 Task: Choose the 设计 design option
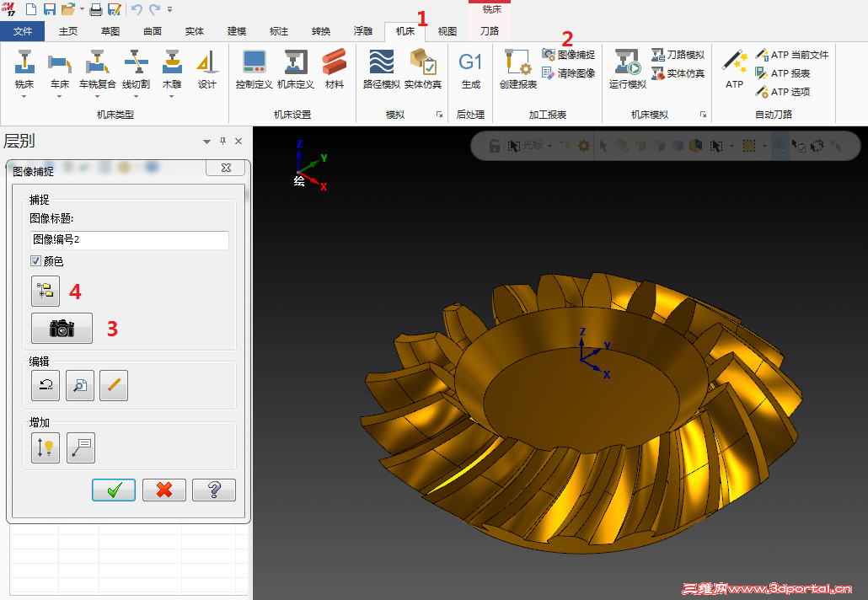point(206,69)
